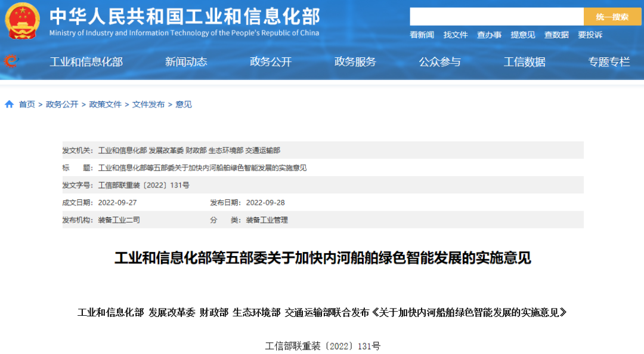This screenshot has height=354, width=644.
Task: Click the 成文日期 value 2022-09-27
Action: pos(117,203)
